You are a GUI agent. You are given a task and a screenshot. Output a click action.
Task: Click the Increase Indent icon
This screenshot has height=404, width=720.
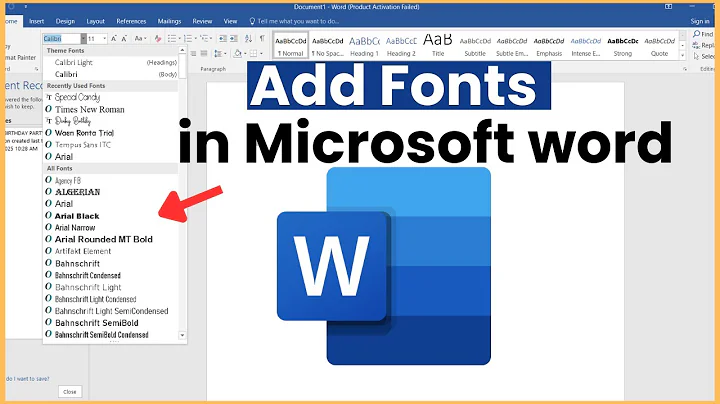[234, 39]
